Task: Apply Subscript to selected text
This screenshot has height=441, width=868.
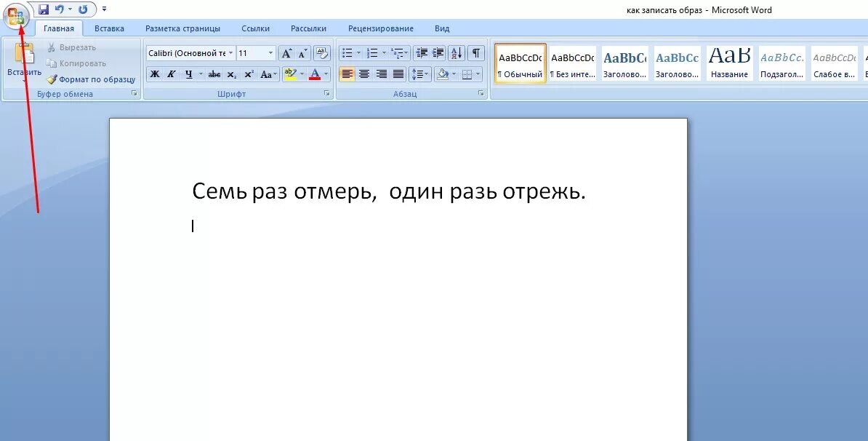Action: click(231, 73)
